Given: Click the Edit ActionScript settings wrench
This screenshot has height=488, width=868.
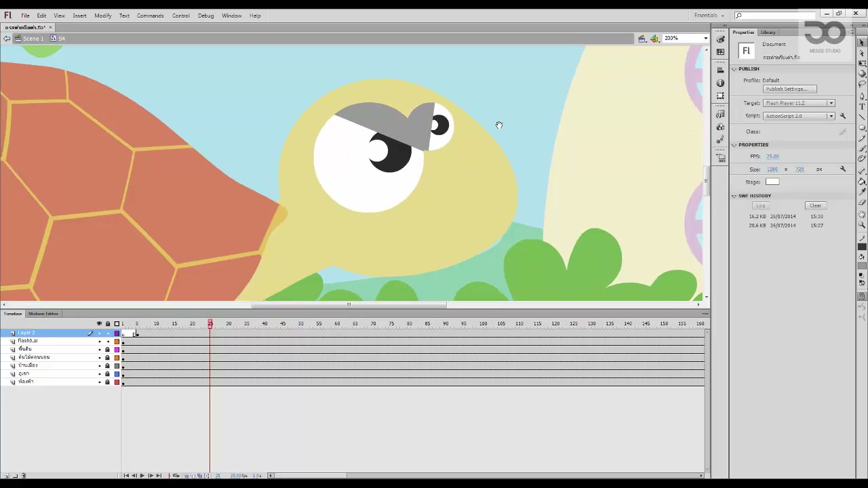Looking at the screenshot, I should click(x=843, y=116).
